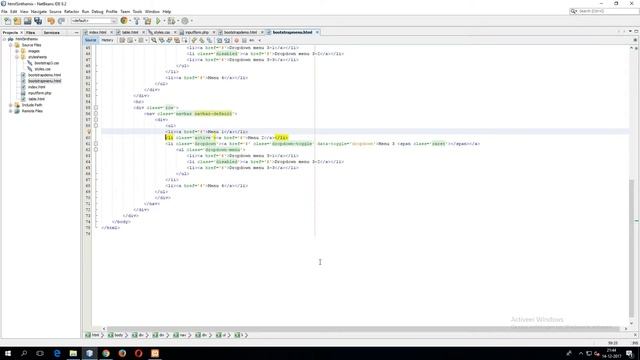Toggle code fold at line 57
640x360 pixels.
(96, 120)
